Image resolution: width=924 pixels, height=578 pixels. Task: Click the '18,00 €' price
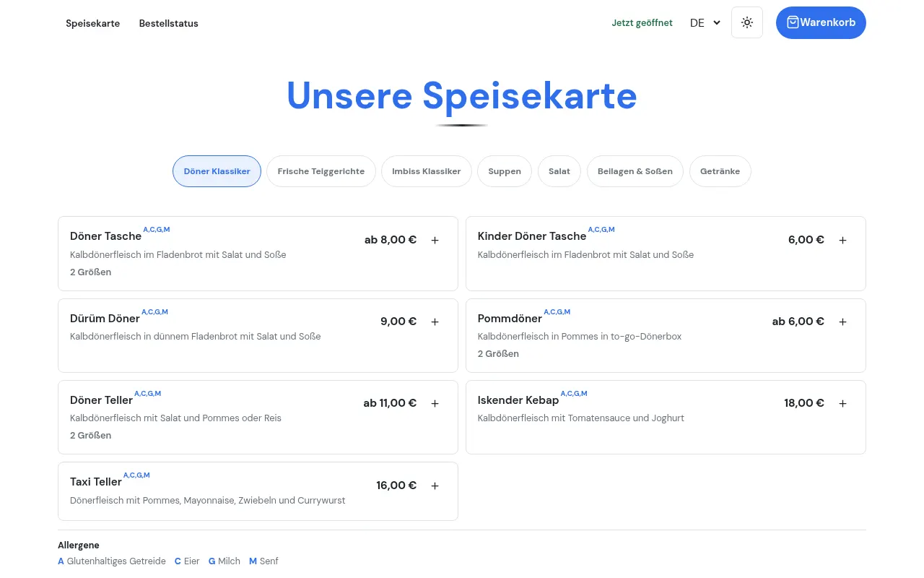(804, 403)
